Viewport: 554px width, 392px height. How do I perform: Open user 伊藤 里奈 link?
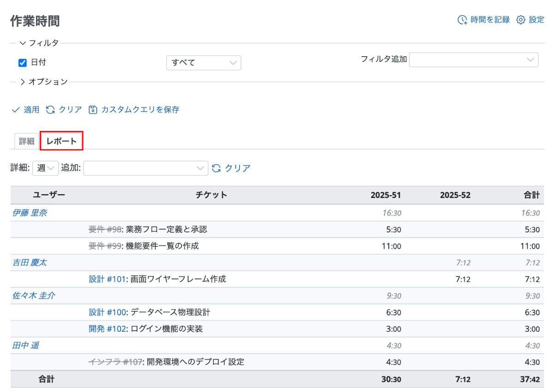30,213
